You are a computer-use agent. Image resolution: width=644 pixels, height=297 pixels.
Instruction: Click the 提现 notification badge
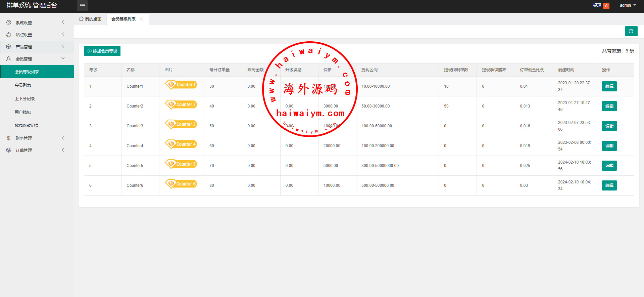606,6
